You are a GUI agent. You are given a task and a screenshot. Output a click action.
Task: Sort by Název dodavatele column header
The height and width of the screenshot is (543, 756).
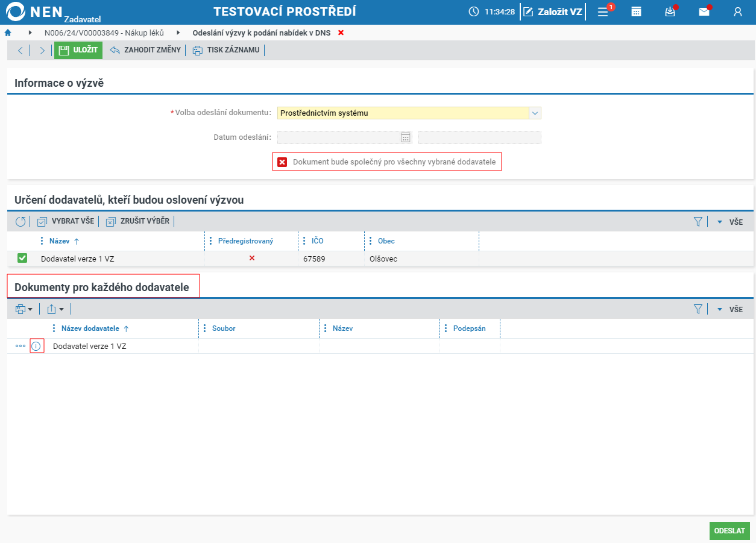(90, 328)
